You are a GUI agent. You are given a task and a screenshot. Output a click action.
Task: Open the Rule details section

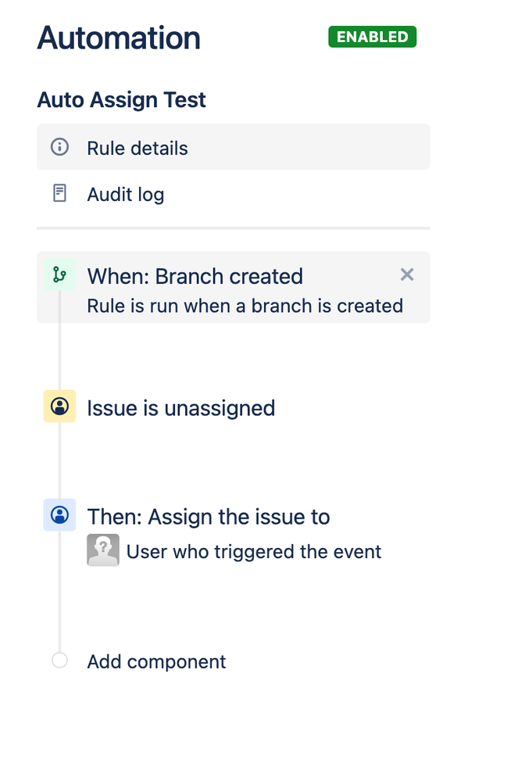pos(234,147)
